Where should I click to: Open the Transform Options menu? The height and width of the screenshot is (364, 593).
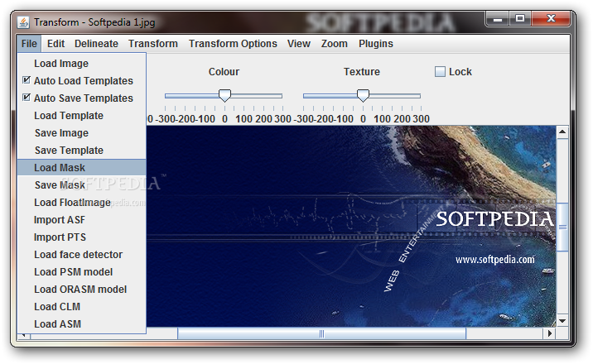pyautogui.click(x=233, y=44)
